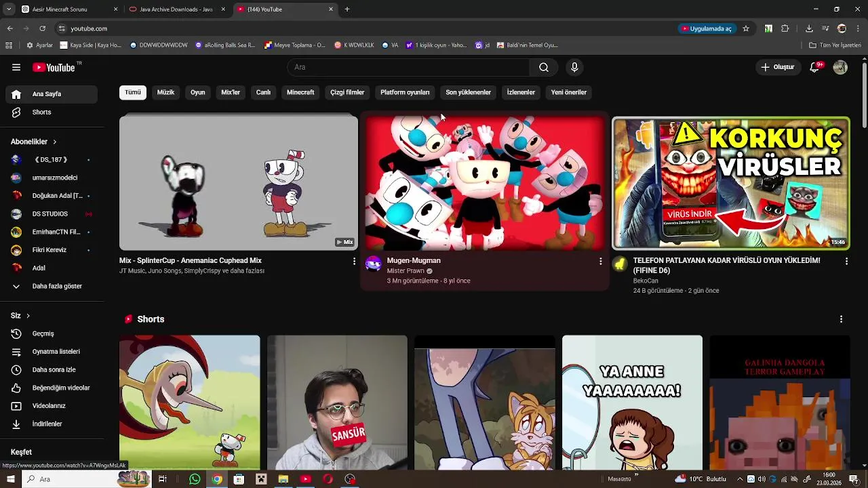Image resolution: width=868 pixels, height=488 pixels.
Task: Click Tüm Yer İşaretleri bookmarks folder
Action: click(835, 45)
